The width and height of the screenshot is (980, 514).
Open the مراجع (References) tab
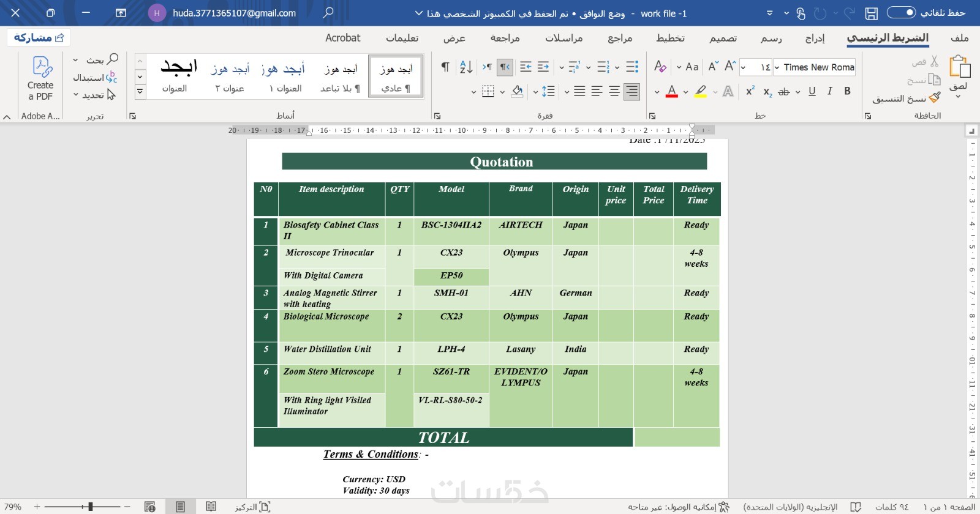tap(620, 38)
